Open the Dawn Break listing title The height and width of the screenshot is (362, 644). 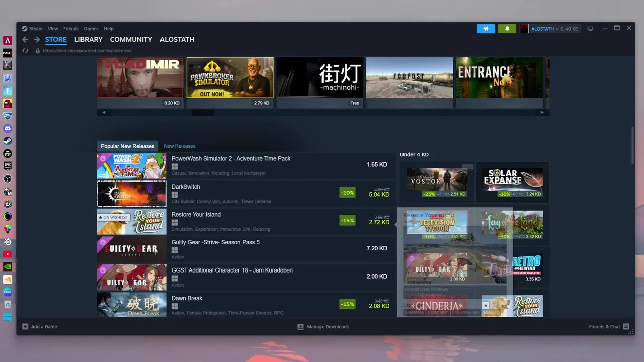click(x=187, y=298)
